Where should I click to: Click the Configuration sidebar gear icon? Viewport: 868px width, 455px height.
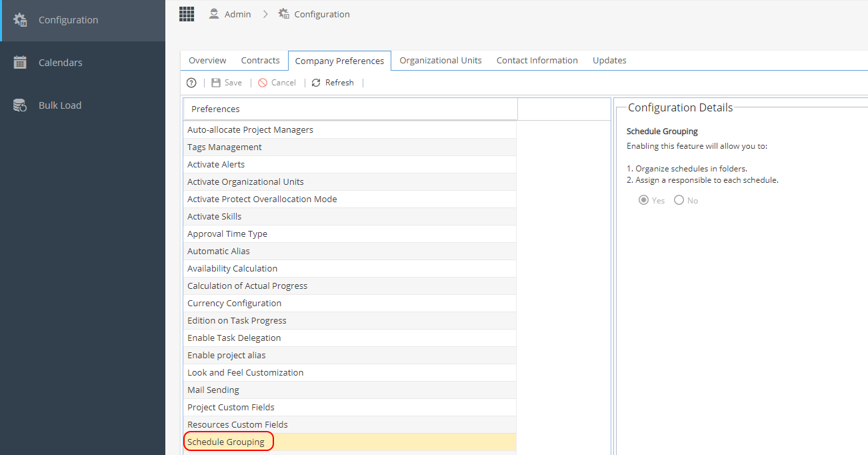click(x=20, y=20)
